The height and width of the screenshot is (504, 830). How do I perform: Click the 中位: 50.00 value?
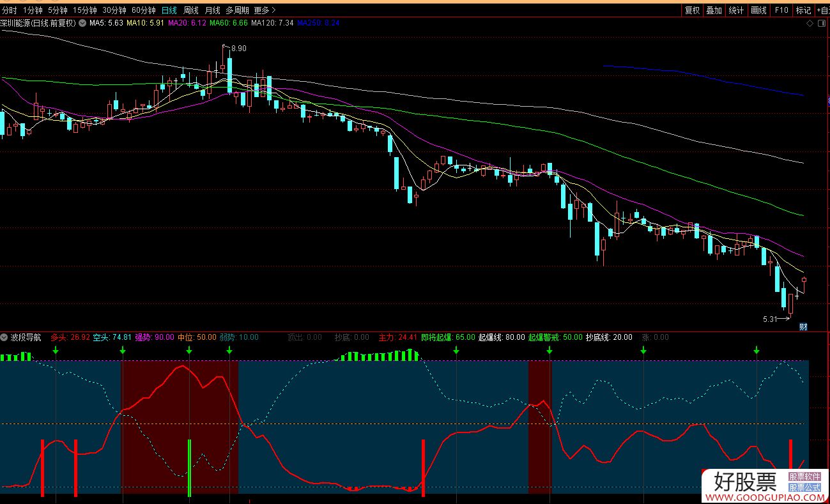coord(197,337)
